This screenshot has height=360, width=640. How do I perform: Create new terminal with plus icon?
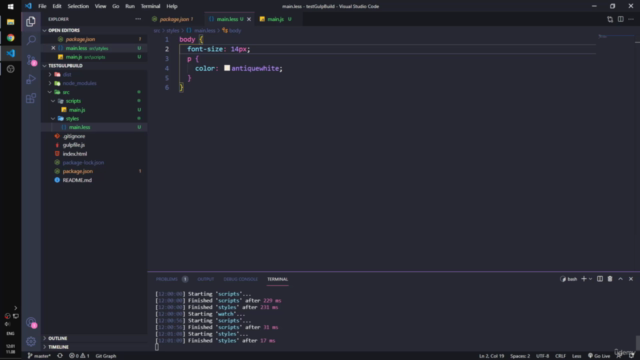[x=584, y=279]
